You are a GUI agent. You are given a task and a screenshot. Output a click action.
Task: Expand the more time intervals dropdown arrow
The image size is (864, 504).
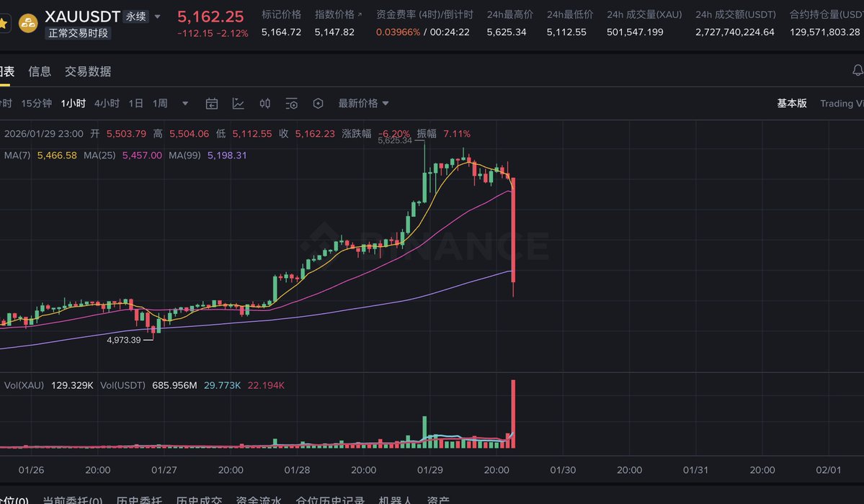[185, 104]
